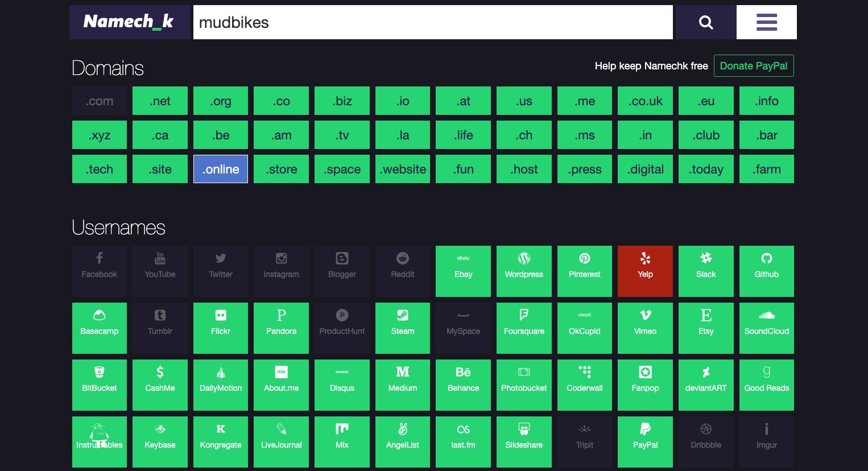868x471 pixels.
Task: Choose the .co.uk domain tile
Action: pos(645,101)
